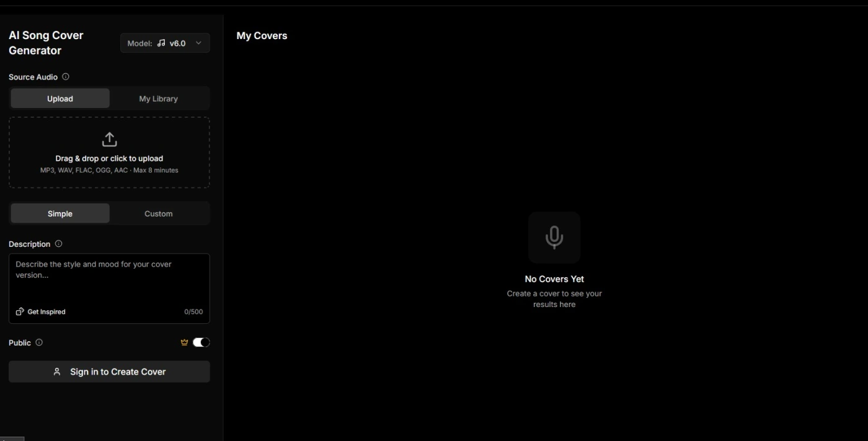Switch to the Upload tab
The height and width of the screenshot is (441, 868).
(x=60, y=99)
